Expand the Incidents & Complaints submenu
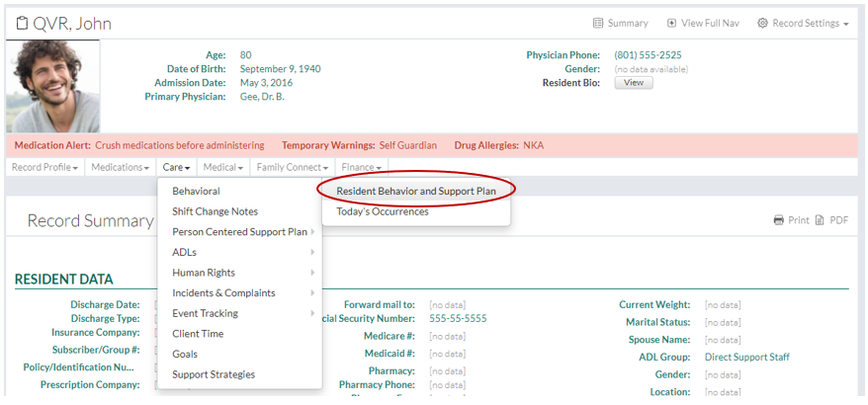 click(x=224, y=293)
